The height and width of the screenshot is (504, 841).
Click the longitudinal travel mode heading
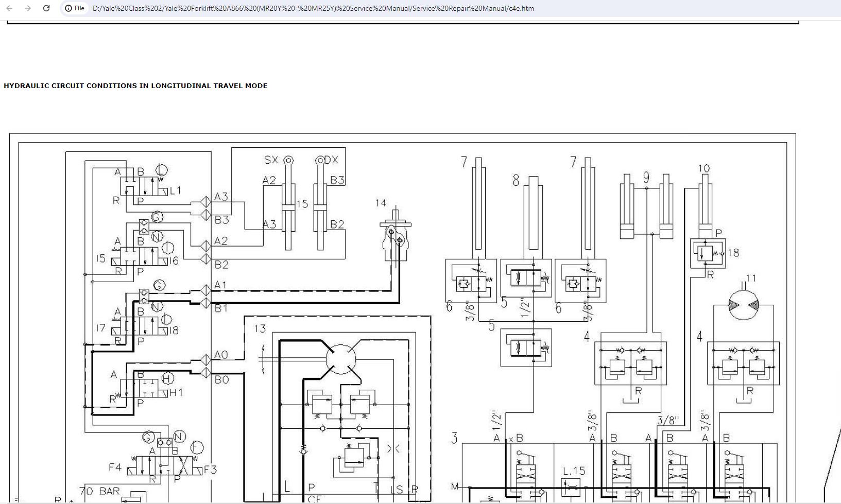pos(135,86)
